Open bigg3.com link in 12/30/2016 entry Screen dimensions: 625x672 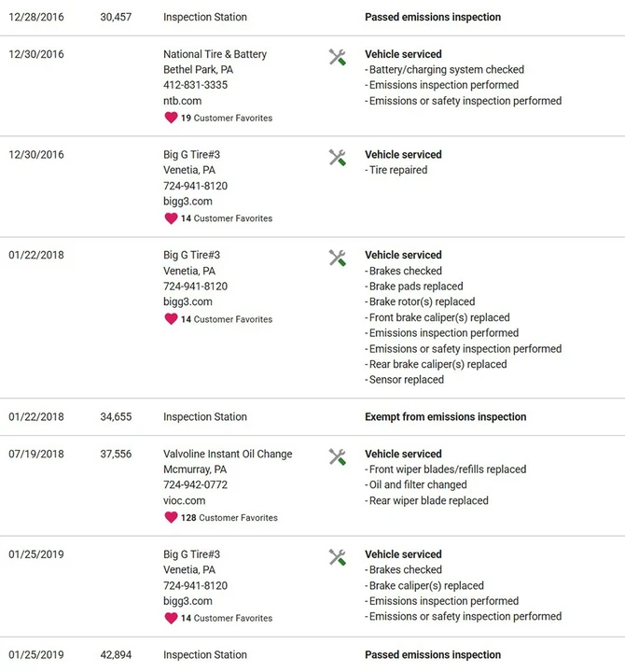(x=187, y=202)
